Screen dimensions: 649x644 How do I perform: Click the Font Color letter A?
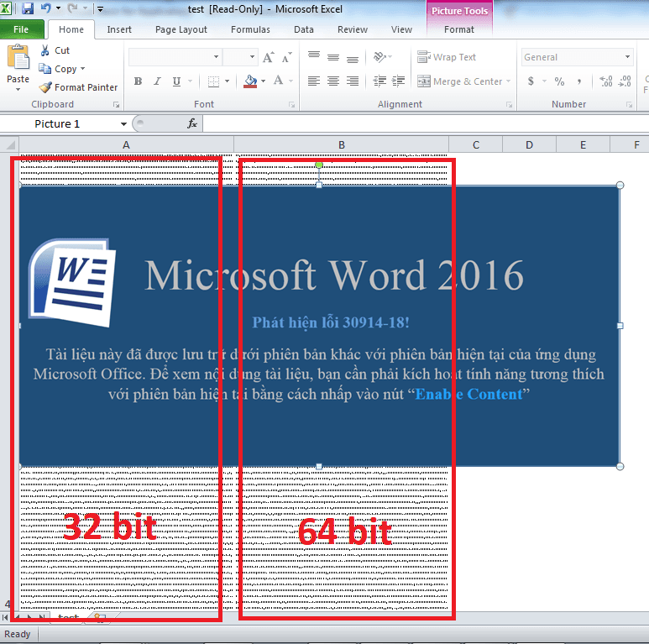click(279, 81)
